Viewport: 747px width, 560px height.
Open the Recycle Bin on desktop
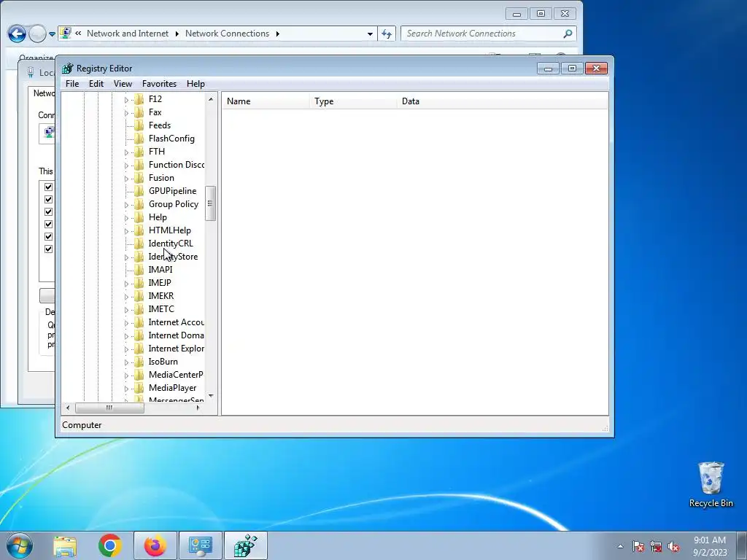pos(711,484)
